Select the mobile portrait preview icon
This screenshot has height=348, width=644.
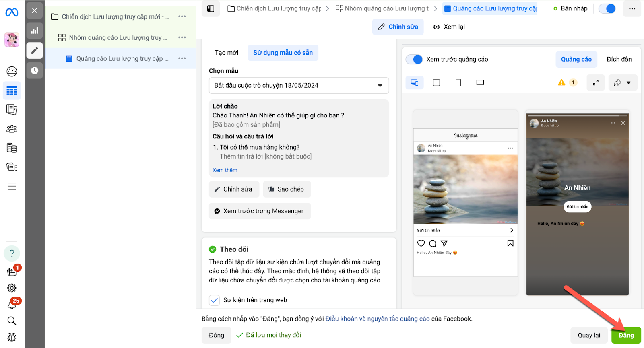458,83
